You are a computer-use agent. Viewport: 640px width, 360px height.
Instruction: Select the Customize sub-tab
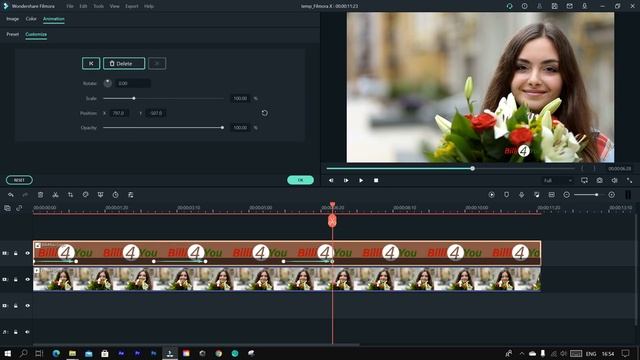click(36, 34)
